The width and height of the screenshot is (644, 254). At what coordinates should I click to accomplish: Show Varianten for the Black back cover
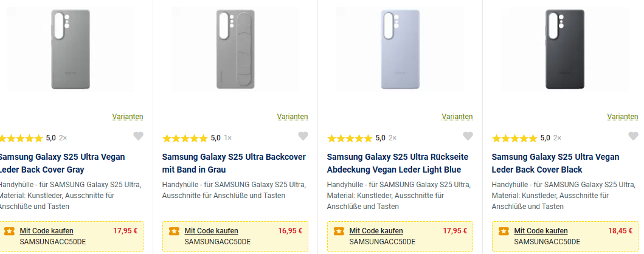coord(623,116)
